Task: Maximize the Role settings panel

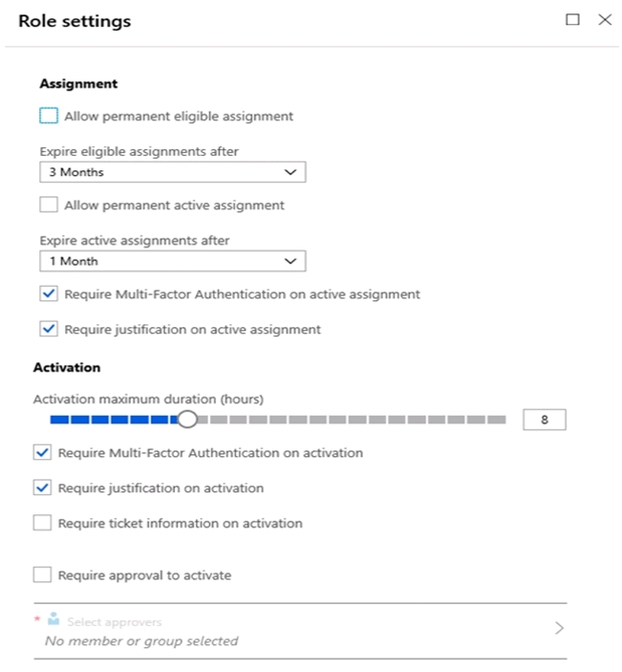Action: (x=572, y=20)
